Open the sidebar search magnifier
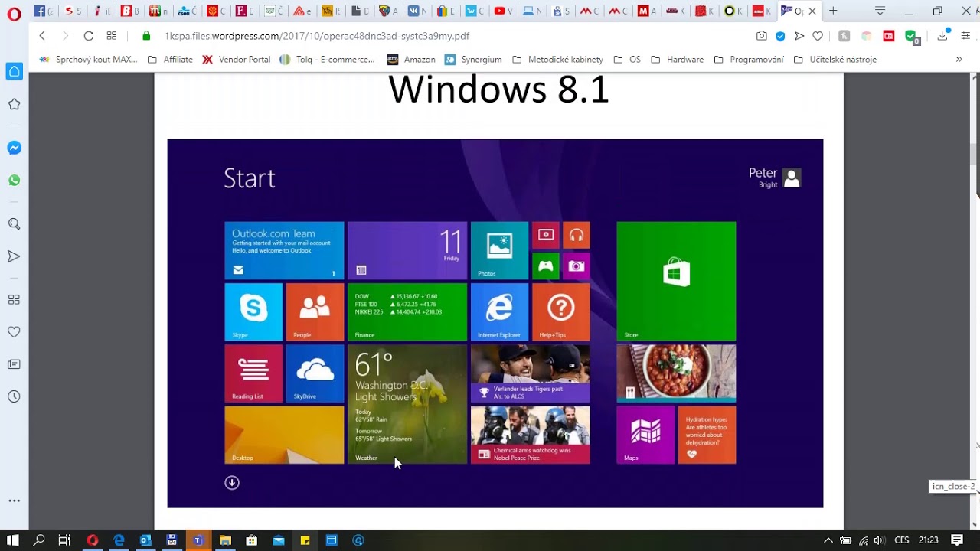The width and height of the screenshot is (980, 551). [x=14, y=224]
